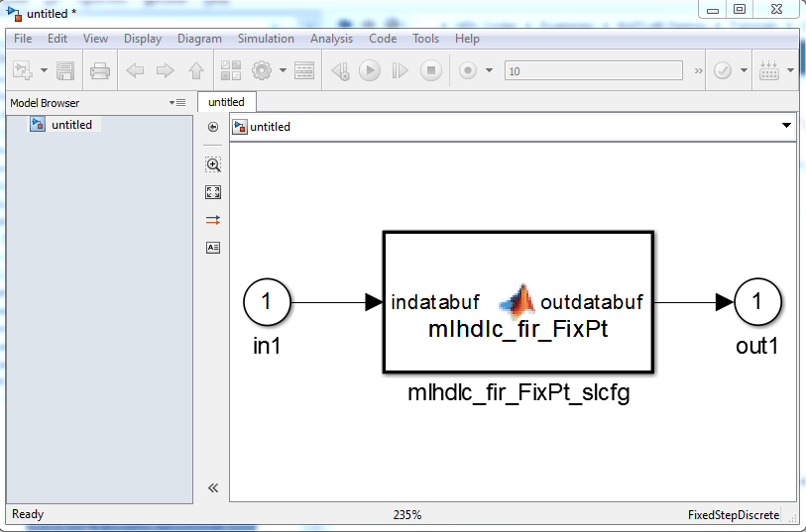Expand the gear icon dropdown arrow
The image size is (806, 532).
pos(283,70)
